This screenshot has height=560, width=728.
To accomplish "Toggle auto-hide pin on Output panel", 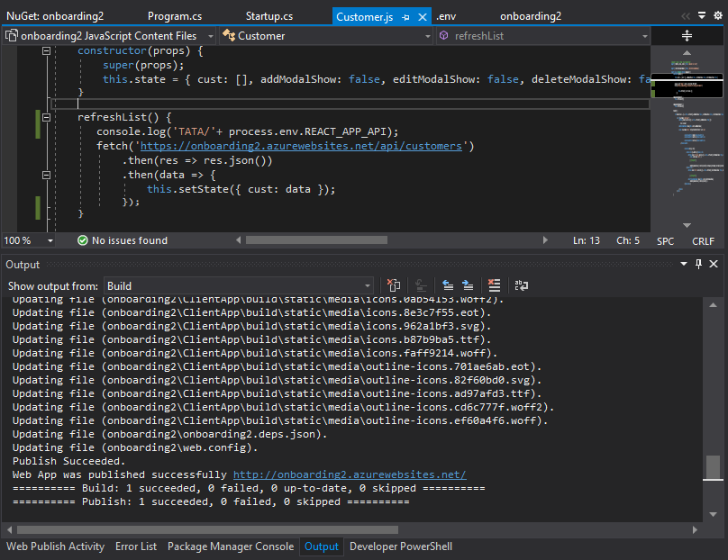I will (x=698, y=264).
